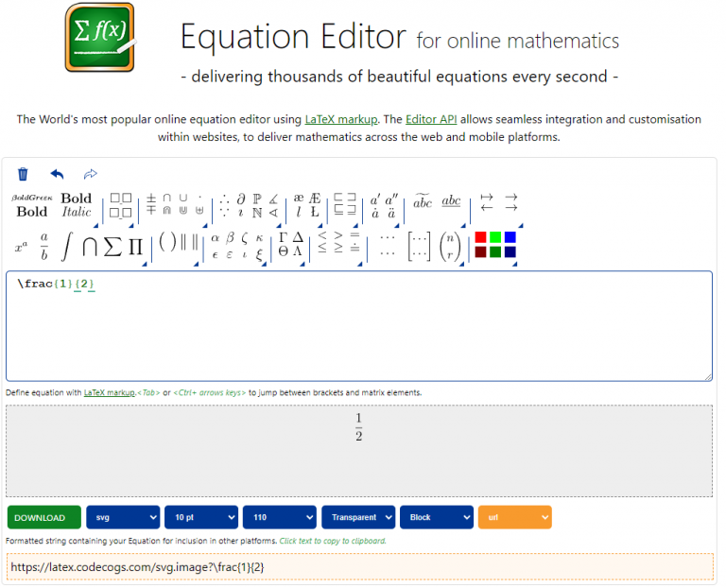Insert a over b fraction
This screenshot has width=726, height=588.
pyautogui.click(x=44, y=247)
